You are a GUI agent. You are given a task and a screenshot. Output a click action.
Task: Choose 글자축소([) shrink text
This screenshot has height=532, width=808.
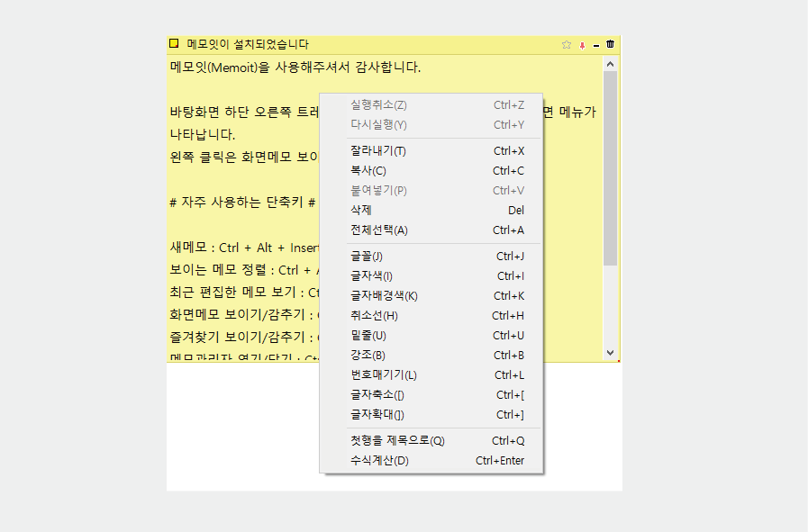431,394
